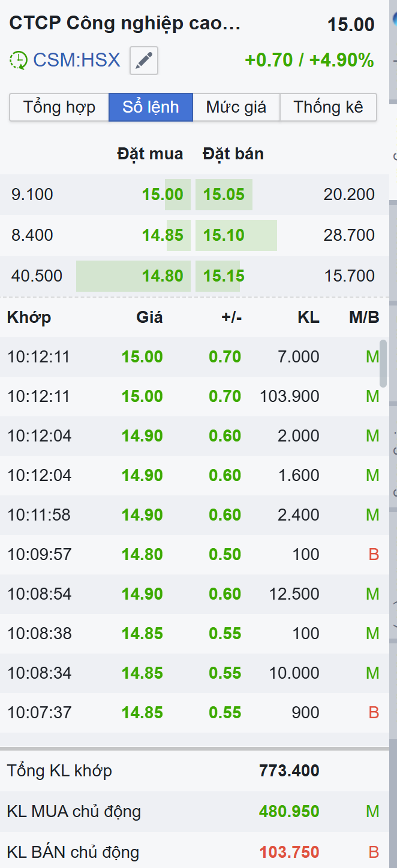397x868 pixels.
Task: Click the Tổng KL khớp value 773.400
Action: (289, 771)
